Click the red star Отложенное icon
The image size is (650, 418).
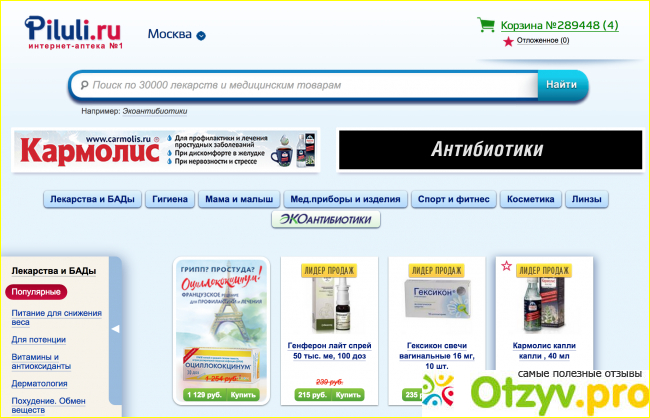tap(508, 41)
